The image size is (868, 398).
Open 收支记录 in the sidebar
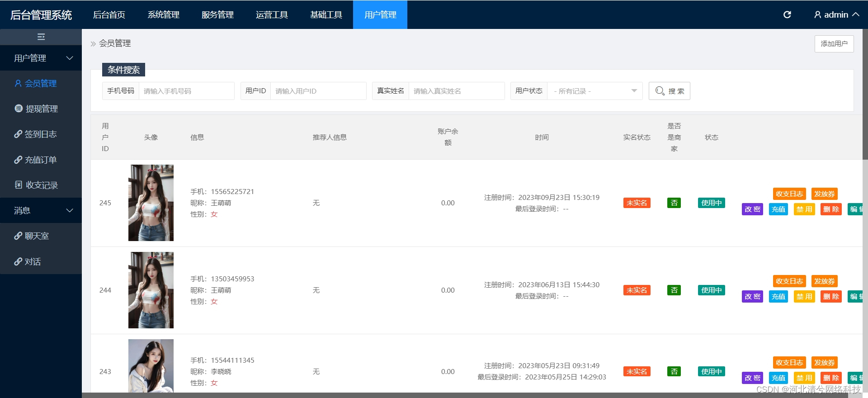(41, 185)
